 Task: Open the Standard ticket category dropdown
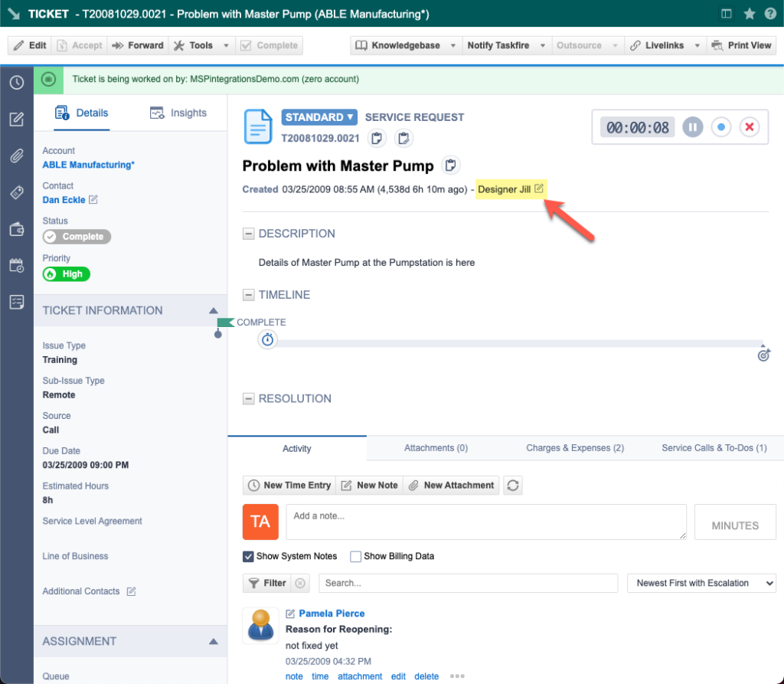pyautogui.click(x=319, y=117)
